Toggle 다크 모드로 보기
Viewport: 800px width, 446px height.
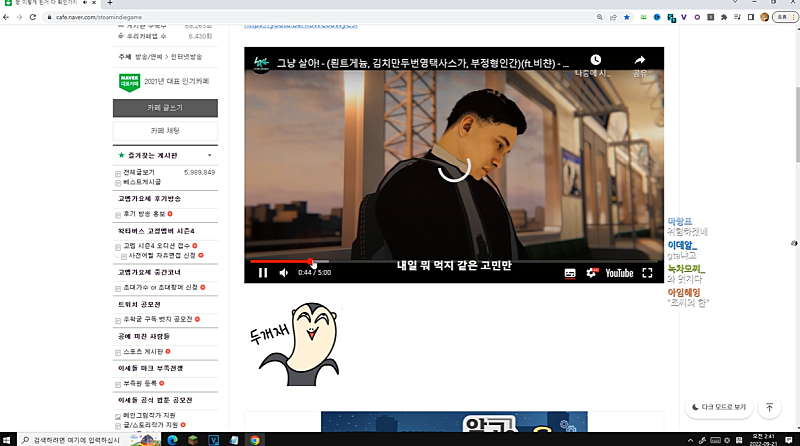[719, 407]
